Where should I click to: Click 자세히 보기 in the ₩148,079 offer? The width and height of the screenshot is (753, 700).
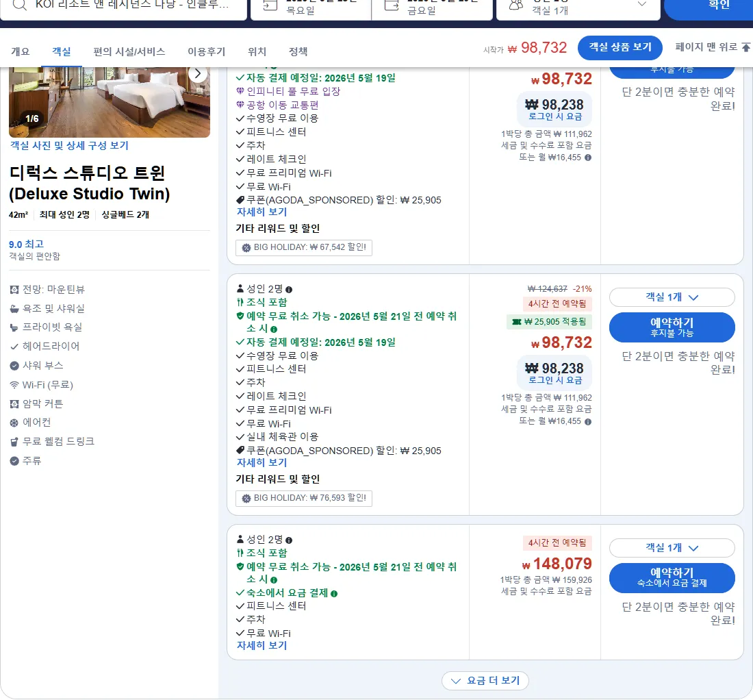(261, 646)
